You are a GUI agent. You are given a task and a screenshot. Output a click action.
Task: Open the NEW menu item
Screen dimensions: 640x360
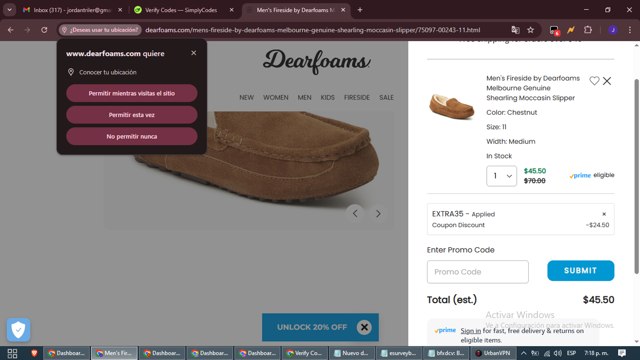pos(247,98)
